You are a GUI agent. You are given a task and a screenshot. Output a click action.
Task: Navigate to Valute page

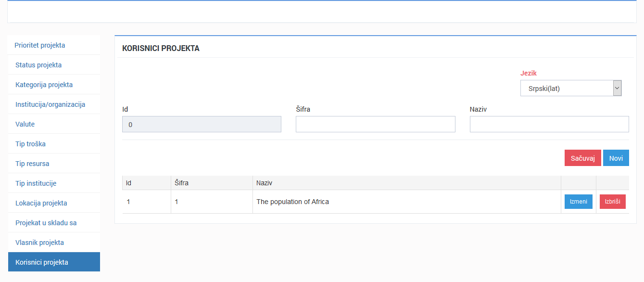pyautogui.click(x=25, y=124)
